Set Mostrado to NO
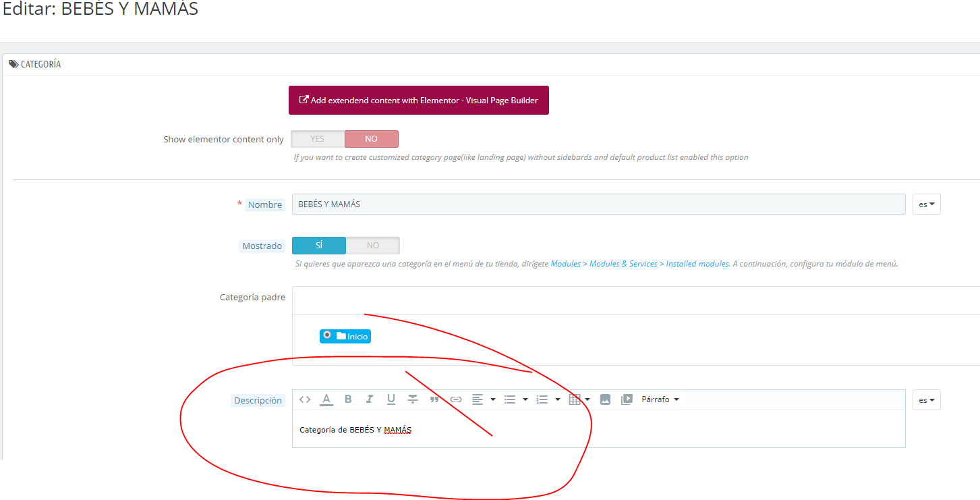This screenshot has height=500, width=980. [373, 246]
